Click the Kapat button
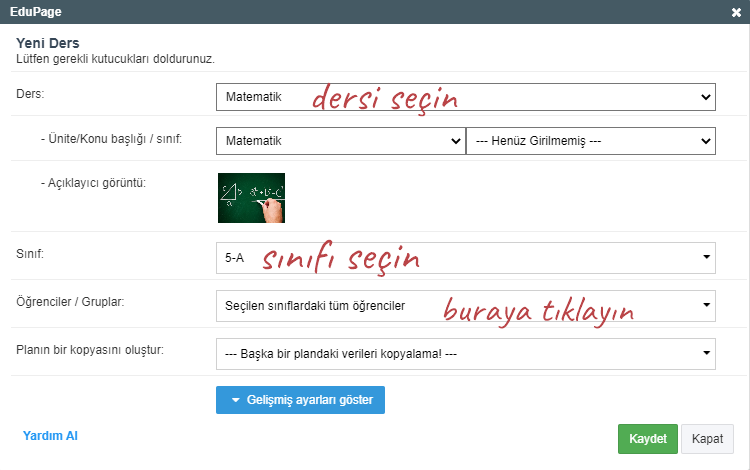 pos(707,438)
